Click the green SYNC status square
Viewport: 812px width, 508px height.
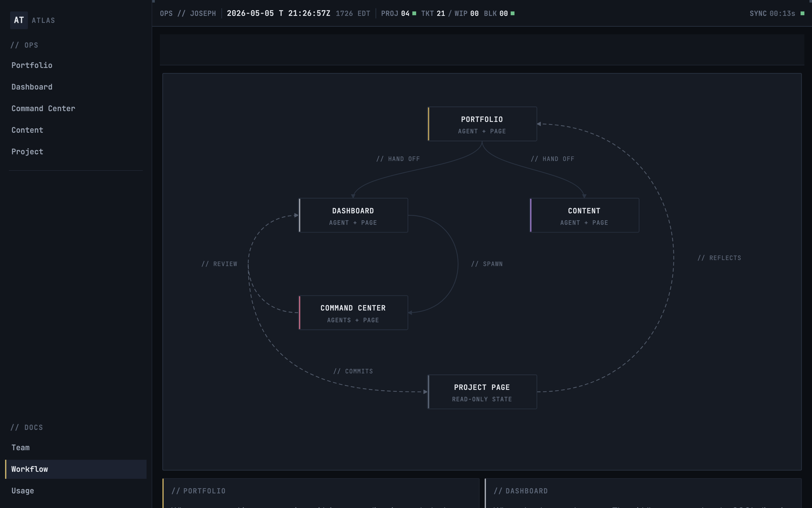(802, 13)
